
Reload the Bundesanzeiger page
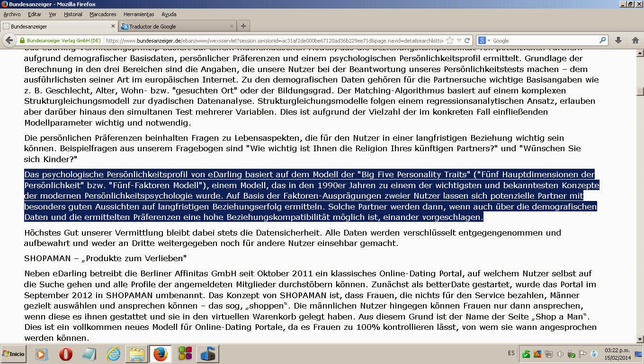pos(467,41)
